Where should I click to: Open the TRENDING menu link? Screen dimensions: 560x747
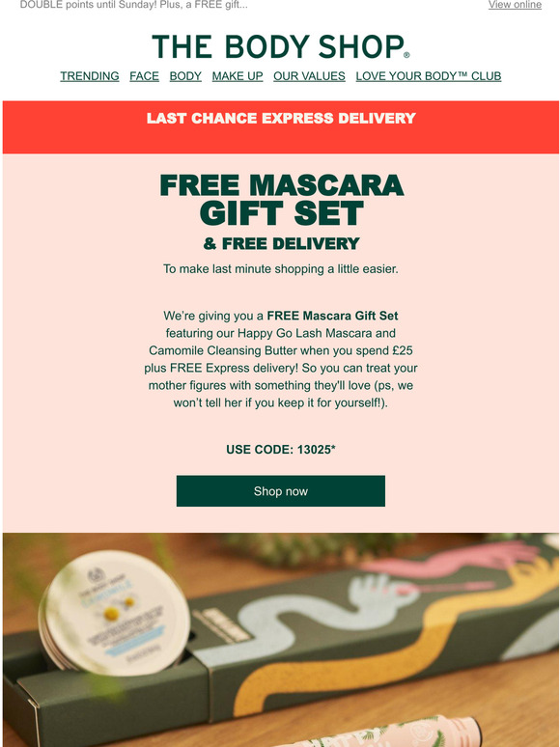point(90,76)
